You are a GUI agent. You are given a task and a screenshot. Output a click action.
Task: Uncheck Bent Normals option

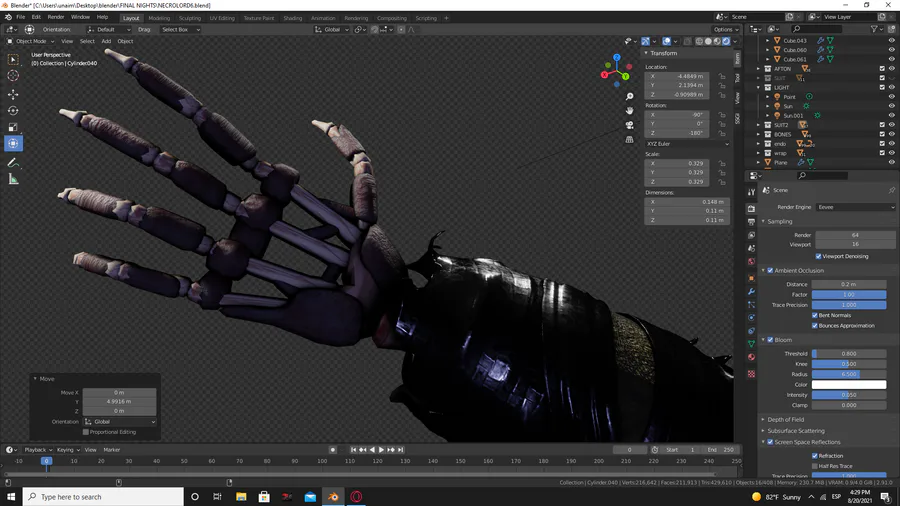tap(815, 315)
